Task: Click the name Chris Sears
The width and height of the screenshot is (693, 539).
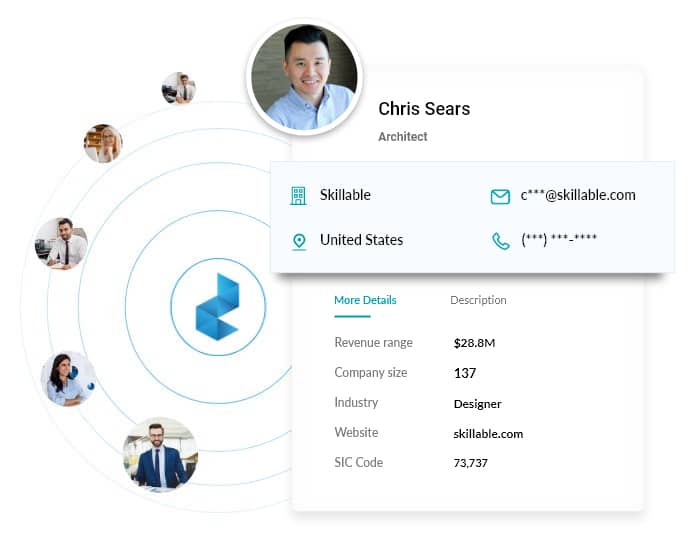Action: point(424,109)
